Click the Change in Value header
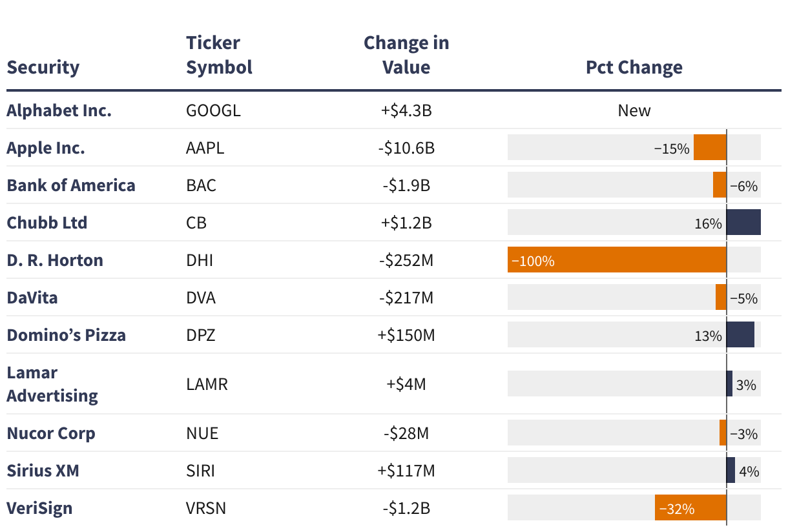This screenshot has height=532, width=788. 406,55
